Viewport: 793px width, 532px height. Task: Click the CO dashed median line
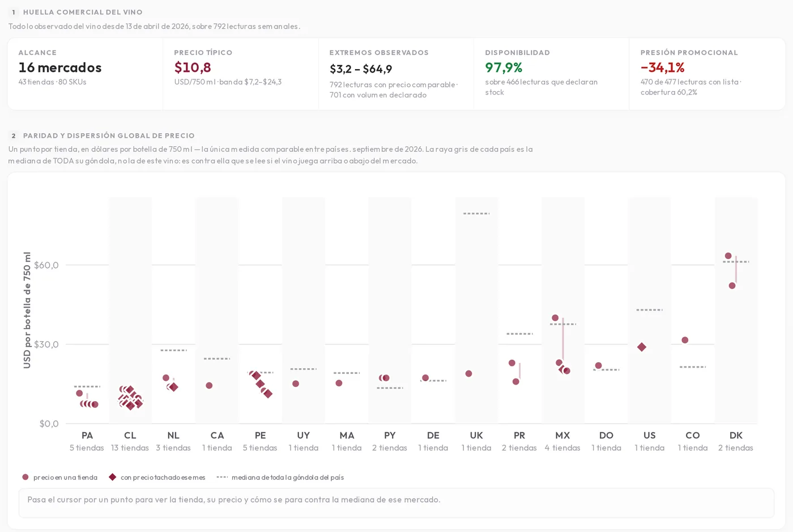[x=693, y=367]
